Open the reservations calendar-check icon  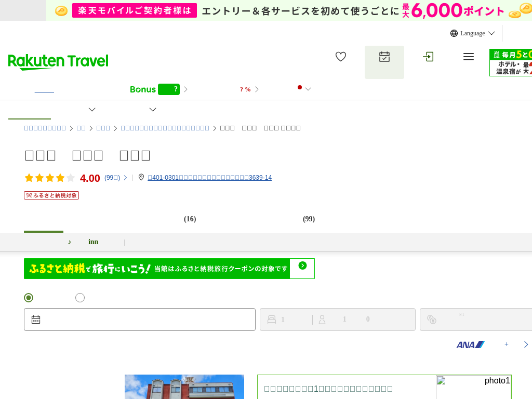point(384,57)
